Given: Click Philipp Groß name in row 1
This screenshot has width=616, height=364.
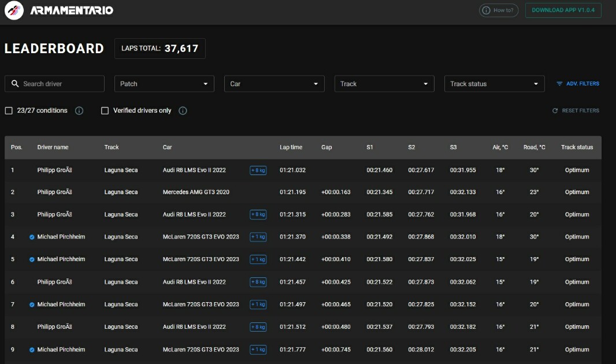Looking at the screenshot, I should 54,170.
